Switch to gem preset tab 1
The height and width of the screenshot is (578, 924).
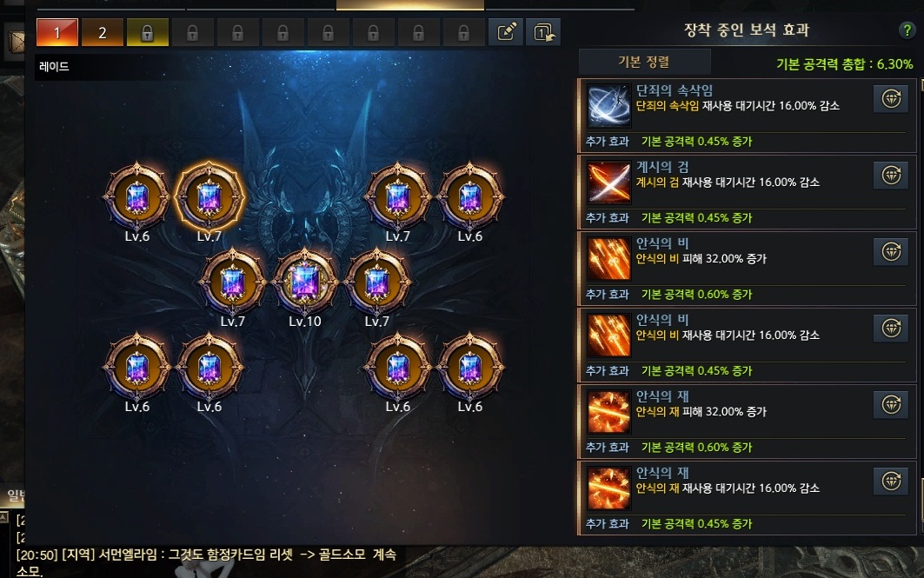57,32
